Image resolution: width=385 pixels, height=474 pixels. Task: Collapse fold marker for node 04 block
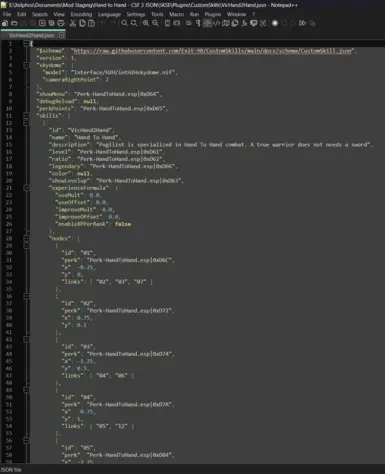pyautogui.click(x=26, y=390)
